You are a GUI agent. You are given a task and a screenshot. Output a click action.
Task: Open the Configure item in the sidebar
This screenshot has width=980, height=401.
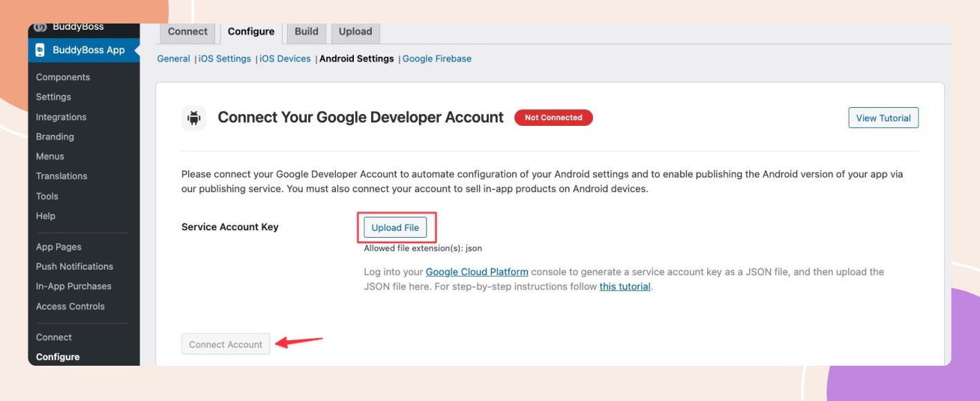pos(58,357)
